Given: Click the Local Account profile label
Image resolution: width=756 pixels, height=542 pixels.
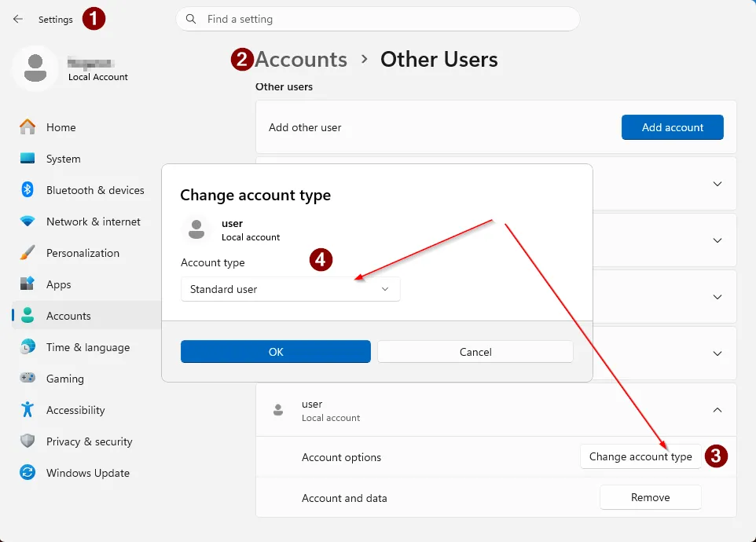Looking at the screenshot, I should [x=98, y=77].
